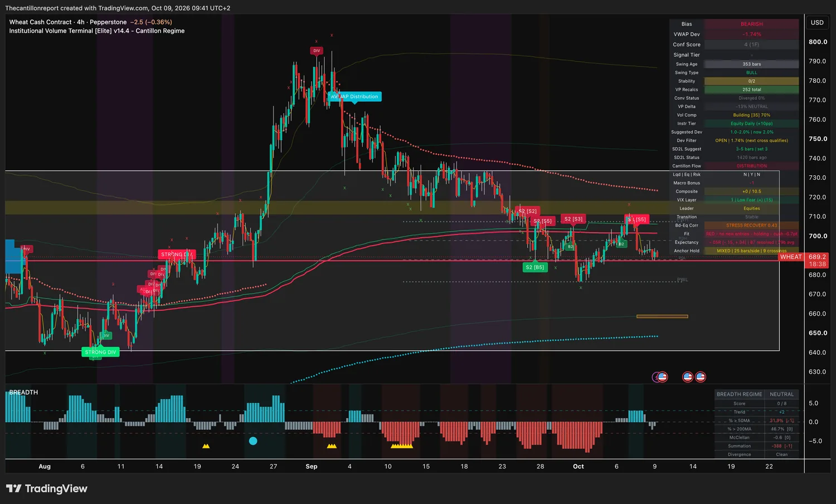The width and height of the screenshot is (836, 504).
Task: Click the S2 [S2] signal label
Action: [x=528, y=212]
